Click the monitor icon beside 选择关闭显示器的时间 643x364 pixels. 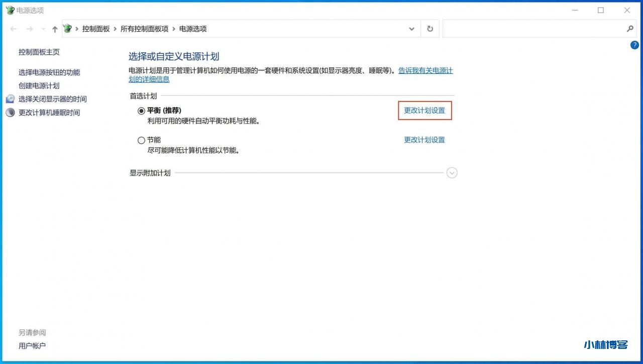point(11,99)
